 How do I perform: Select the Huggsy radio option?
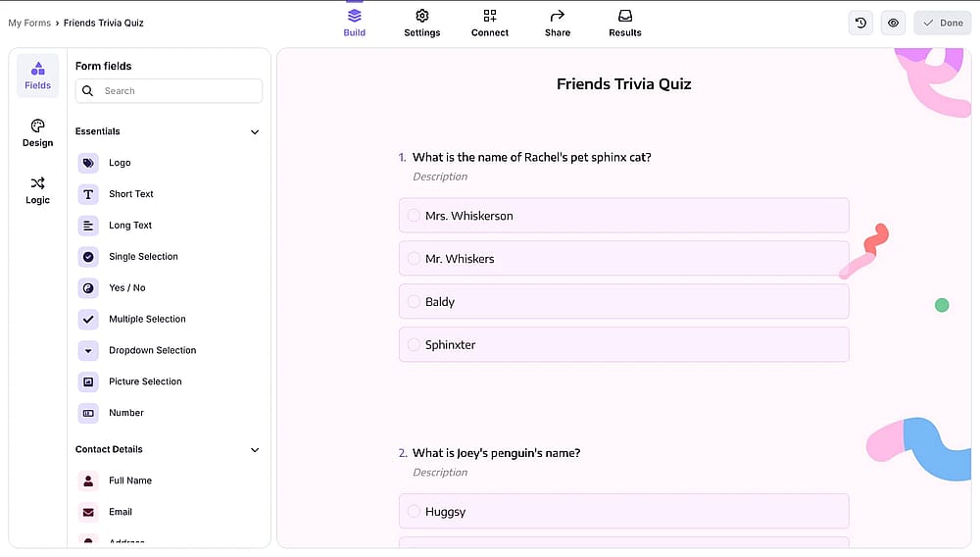click(x=414, y=511)
